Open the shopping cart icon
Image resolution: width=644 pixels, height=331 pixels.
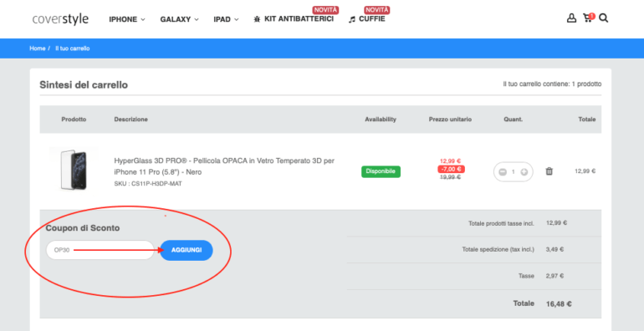pyautogui.click(x=588, y=18)
